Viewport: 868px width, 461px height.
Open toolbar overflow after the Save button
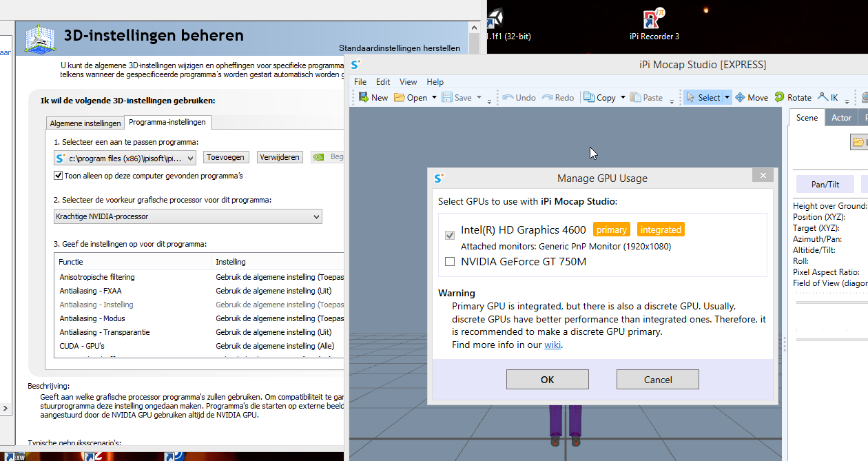pyautogui.click(x=489, y=101)
